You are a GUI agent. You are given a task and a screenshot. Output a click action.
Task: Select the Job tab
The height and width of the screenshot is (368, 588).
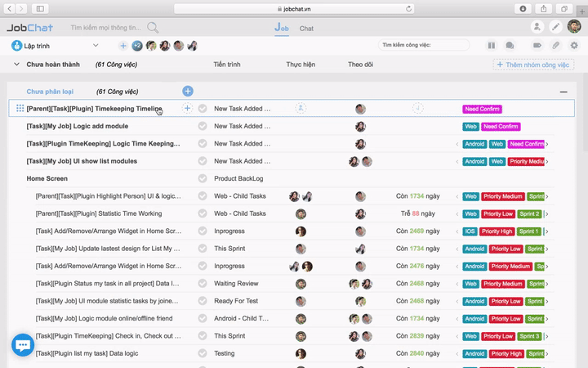click(282, 28)
